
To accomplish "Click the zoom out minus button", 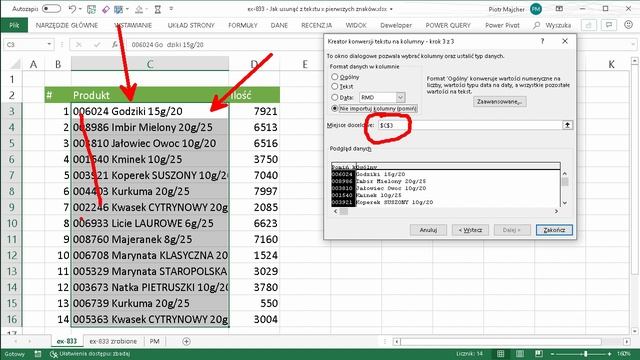I will [553, 354].
